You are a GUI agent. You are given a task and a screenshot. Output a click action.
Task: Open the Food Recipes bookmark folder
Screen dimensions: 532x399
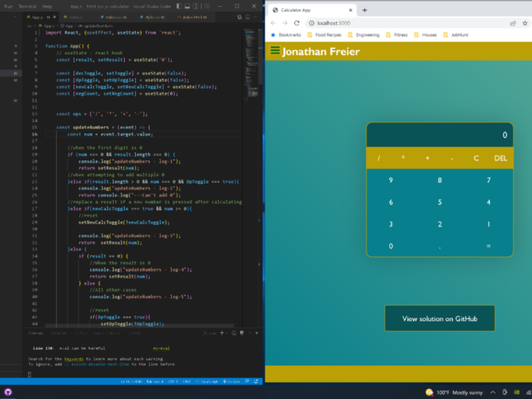pos(324,35)
